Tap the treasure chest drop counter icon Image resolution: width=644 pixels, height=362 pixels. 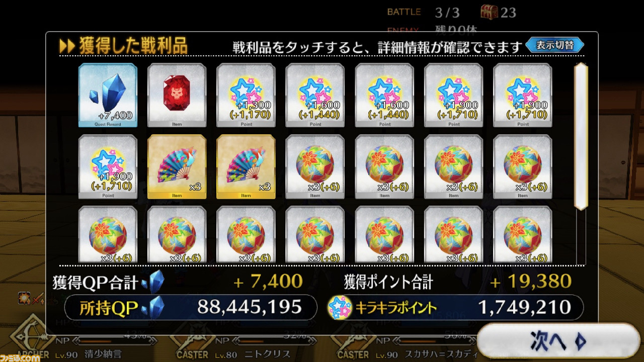click(x=489, y=12)
